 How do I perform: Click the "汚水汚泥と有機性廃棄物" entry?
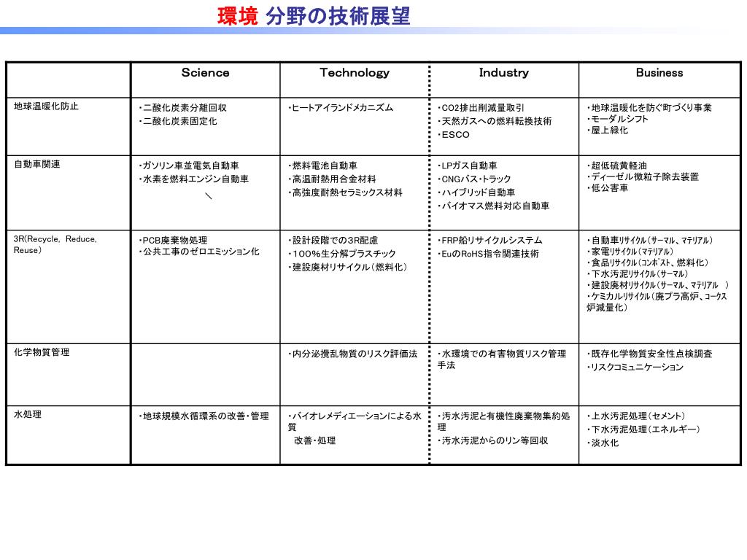(x=503, y=421)
